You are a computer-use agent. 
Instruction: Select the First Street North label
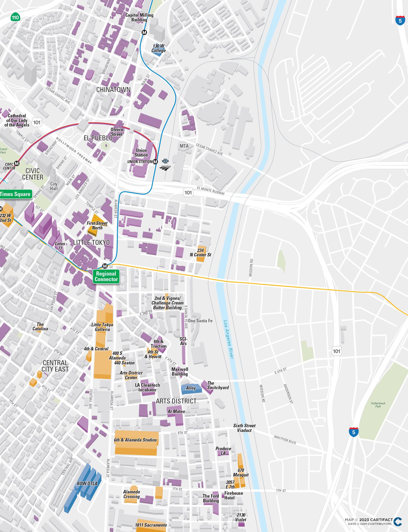97,225
